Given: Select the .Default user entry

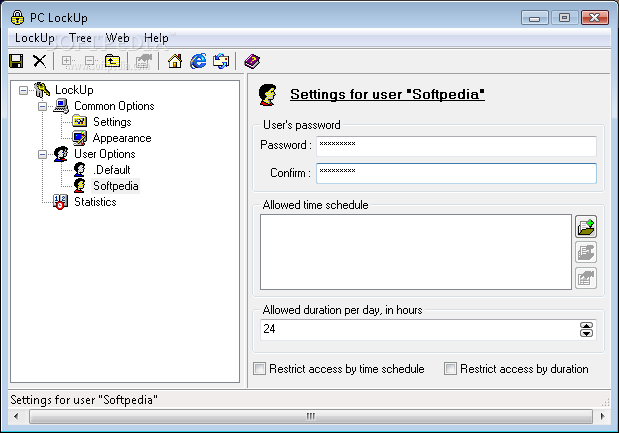Looking at the screenshot, I should 112,170.
